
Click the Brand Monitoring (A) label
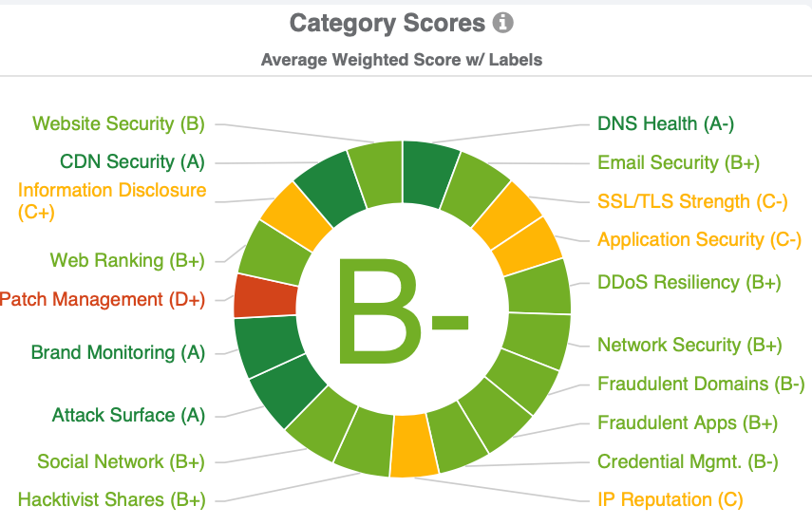118,353
